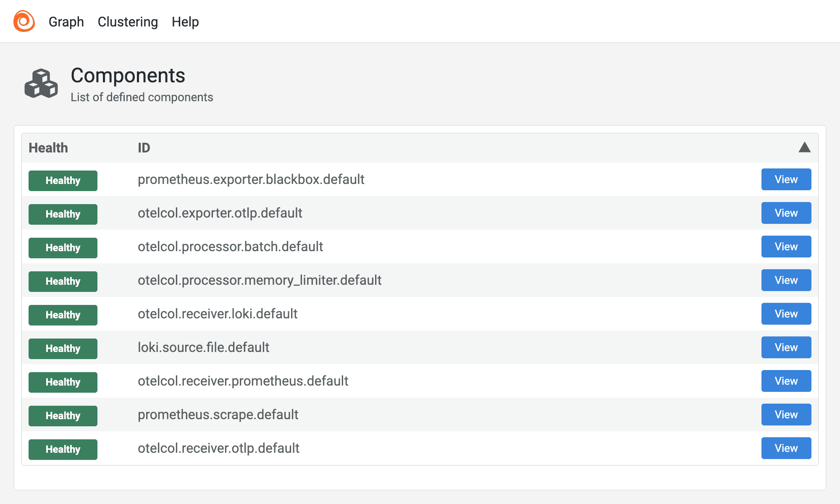
Task: Sort the table by the ID column
Action: tap(144, 148)
